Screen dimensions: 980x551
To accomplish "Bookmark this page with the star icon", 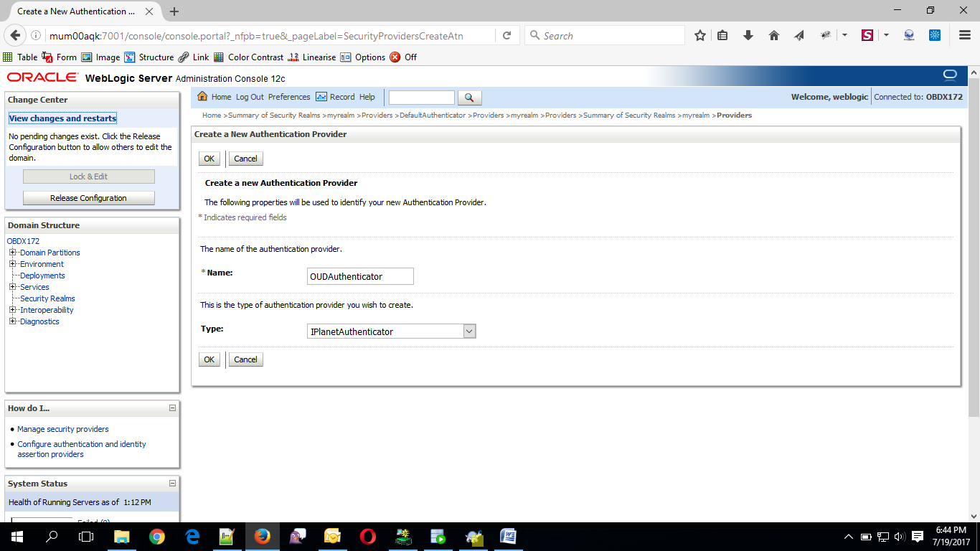I will click(x=700, y=35).
